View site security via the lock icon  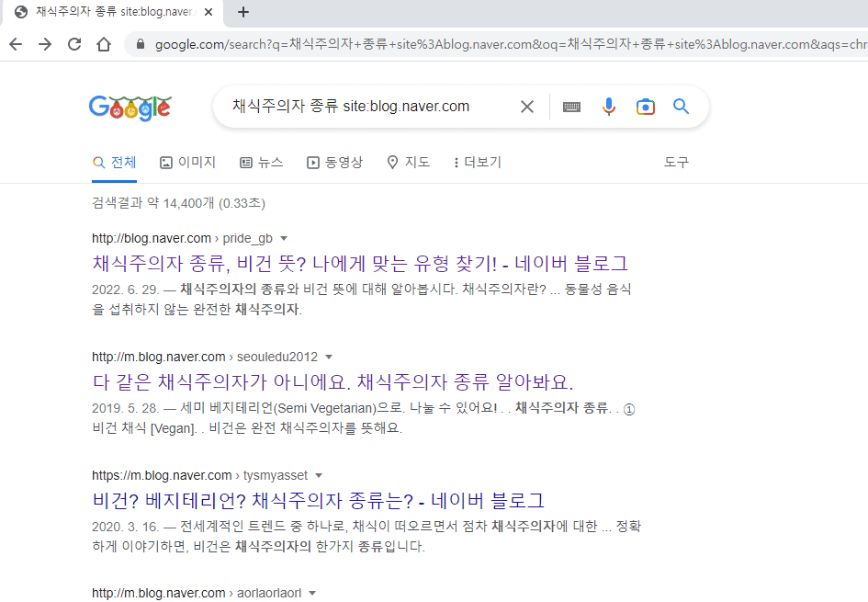(141, 44)
